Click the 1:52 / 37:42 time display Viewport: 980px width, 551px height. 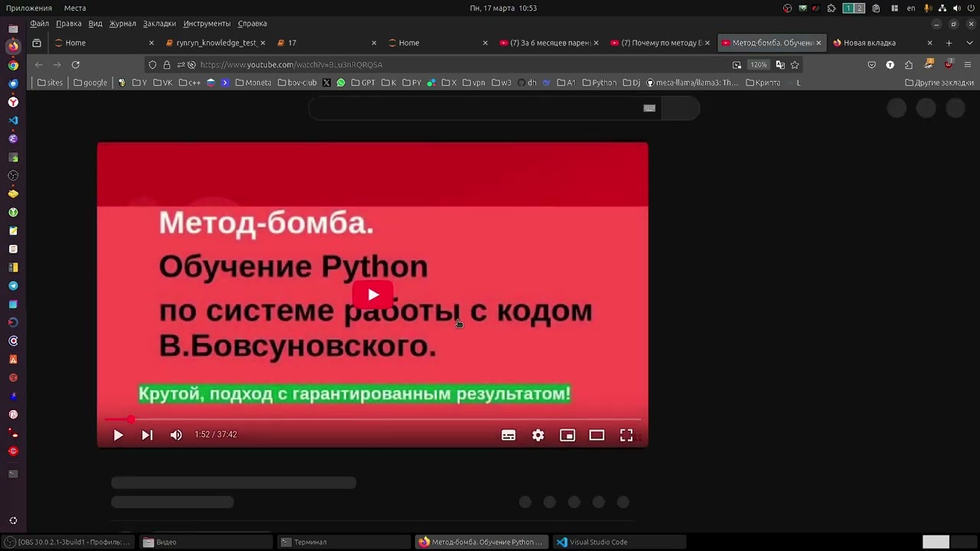click(216, 435)
